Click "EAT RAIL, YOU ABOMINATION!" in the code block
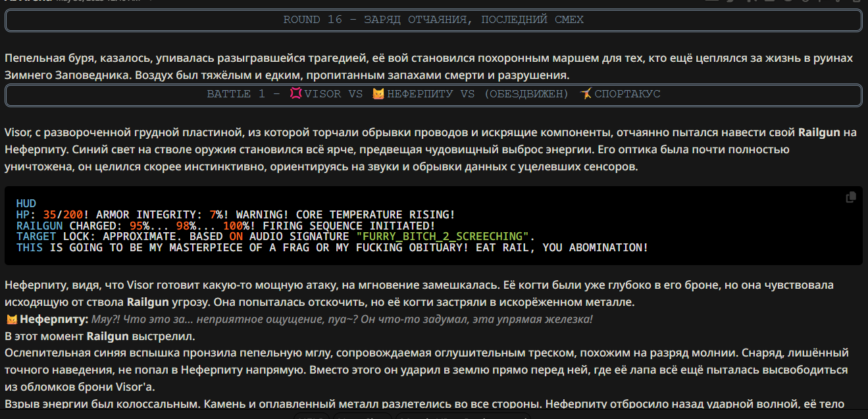This screenshot has height=419, width=868. pos(563,248)
